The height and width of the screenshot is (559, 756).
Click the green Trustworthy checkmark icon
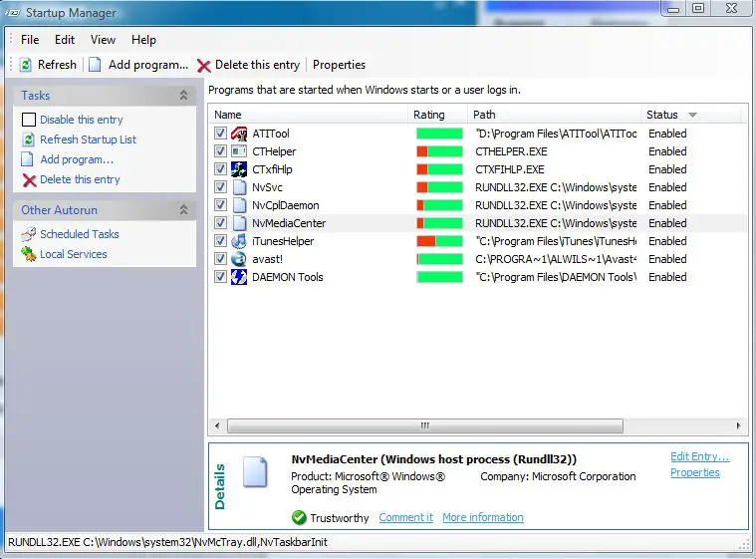(299, 517)
